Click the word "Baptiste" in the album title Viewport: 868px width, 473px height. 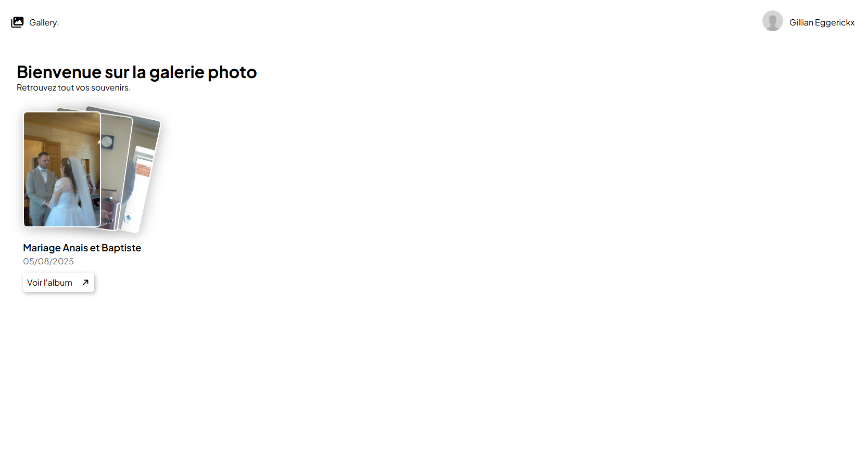click(121, 248)
